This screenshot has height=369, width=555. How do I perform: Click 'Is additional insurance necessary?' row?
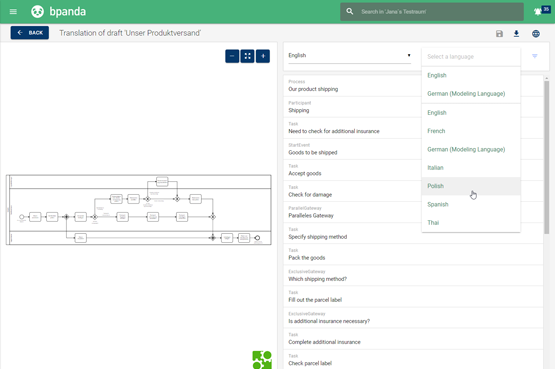point(413,317)
